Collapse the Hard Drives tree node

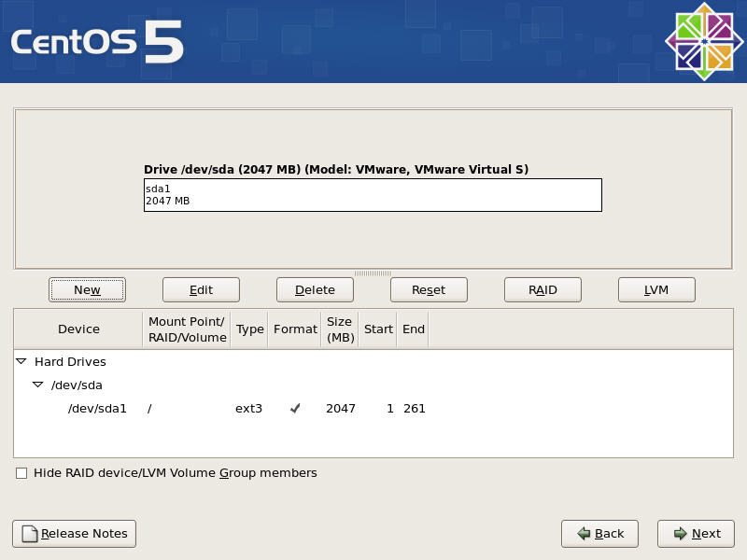point(21,361)
